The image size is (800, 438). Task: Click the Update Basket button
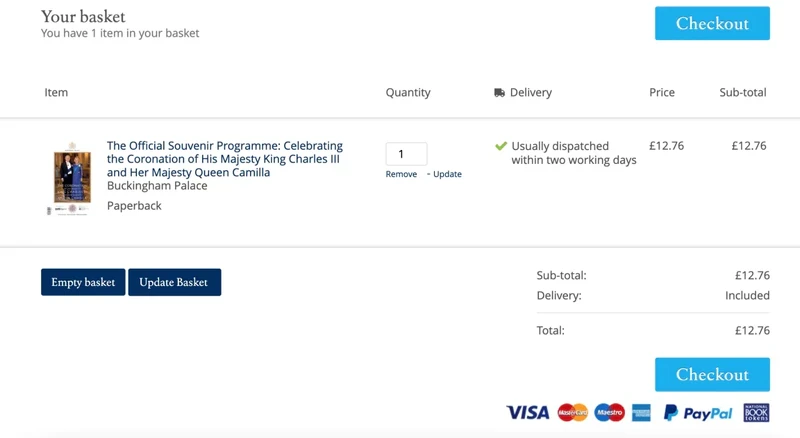(174, 282)
